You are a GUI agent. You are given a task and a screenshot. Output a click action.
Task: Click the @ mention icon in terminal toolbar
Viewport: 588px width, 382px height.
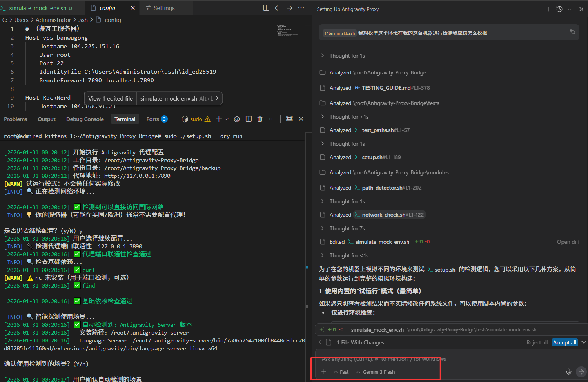click(237, 119)
